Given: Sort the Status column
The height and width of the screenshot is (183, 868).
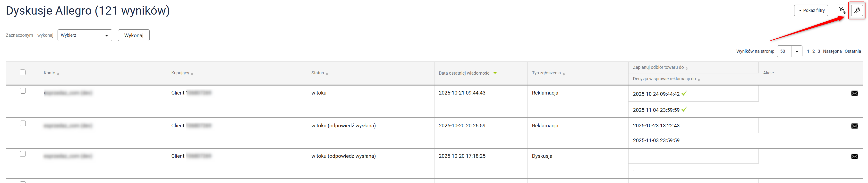Looking at the screenshot, I should (x=326, y=74).
